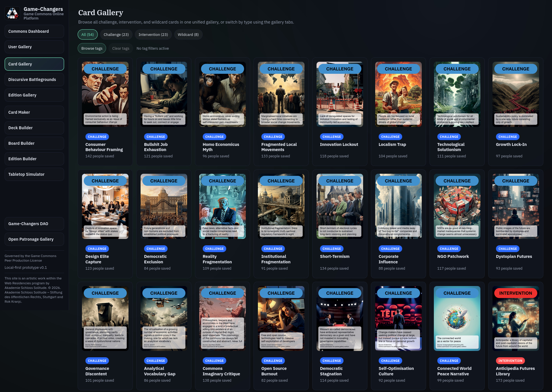Viewport: 552px width, 392px height.
Task: Open Game-Changers DAO link
Action: coord(34,224)
